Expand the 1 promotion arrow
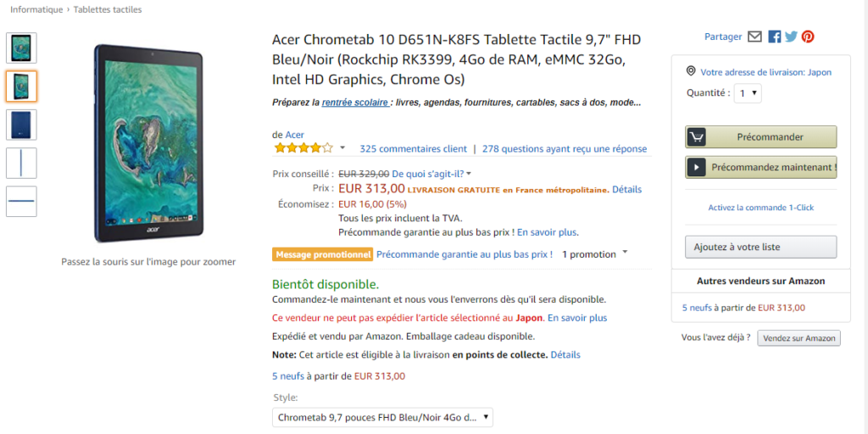Screen dimensions: 868x434 pyautogui.click(x=625, y=252)
